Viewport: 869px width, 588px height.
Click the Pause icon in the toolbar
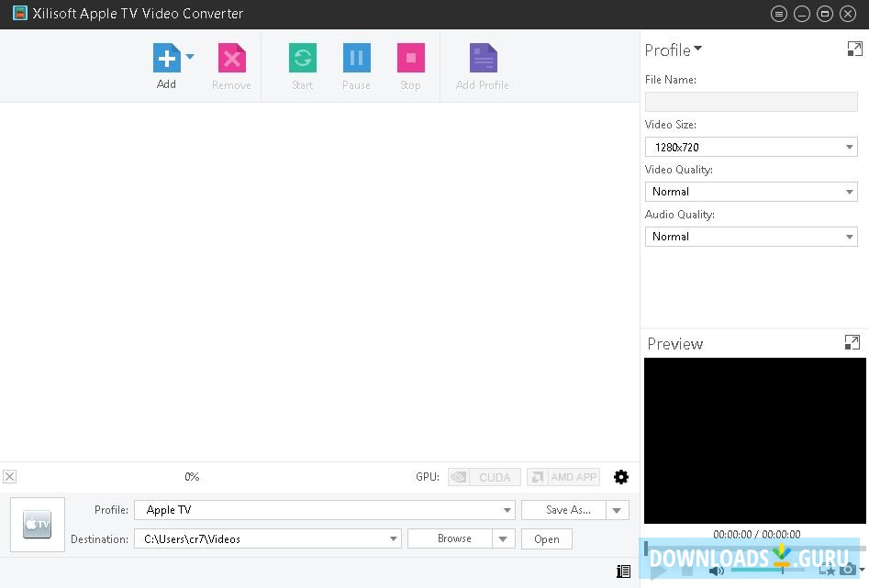coord(356,58)
